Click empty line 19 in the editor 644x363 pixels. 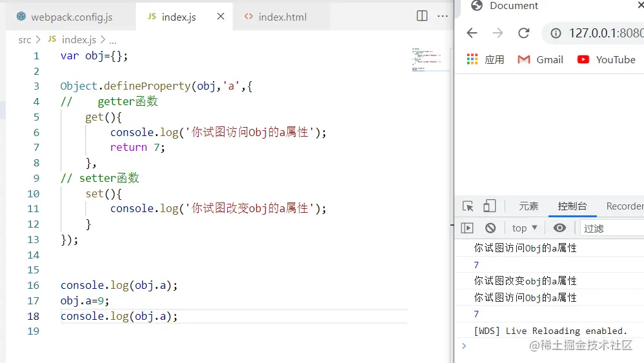pos(234,331)
